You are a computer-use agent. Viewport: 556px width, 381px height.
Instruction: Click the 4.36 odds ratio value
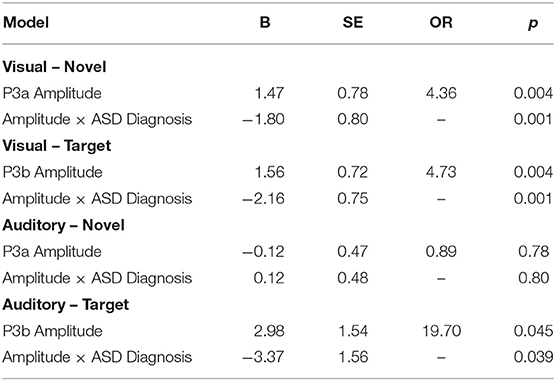tap(441, 93)
